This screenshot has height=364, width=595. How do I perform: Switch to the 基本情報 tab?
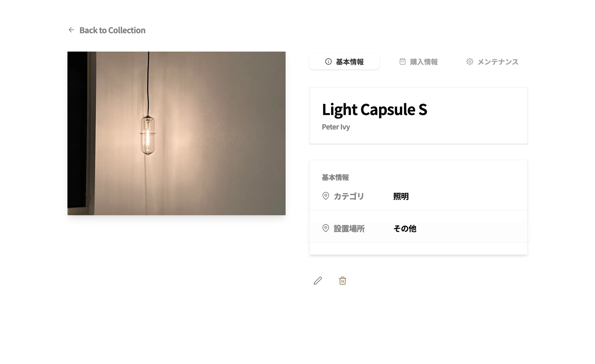pyautogui.click(x=344, y=61)
